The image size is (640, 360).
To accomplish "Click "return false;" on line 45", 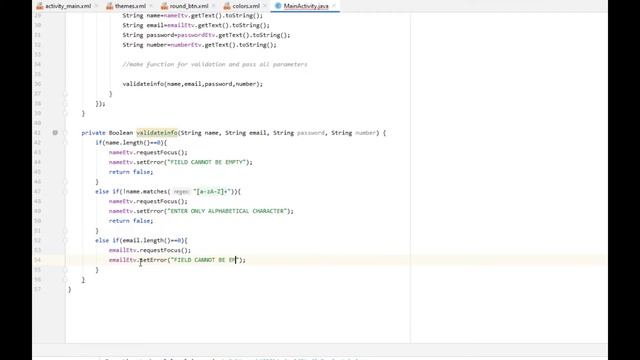I will 131,172.
